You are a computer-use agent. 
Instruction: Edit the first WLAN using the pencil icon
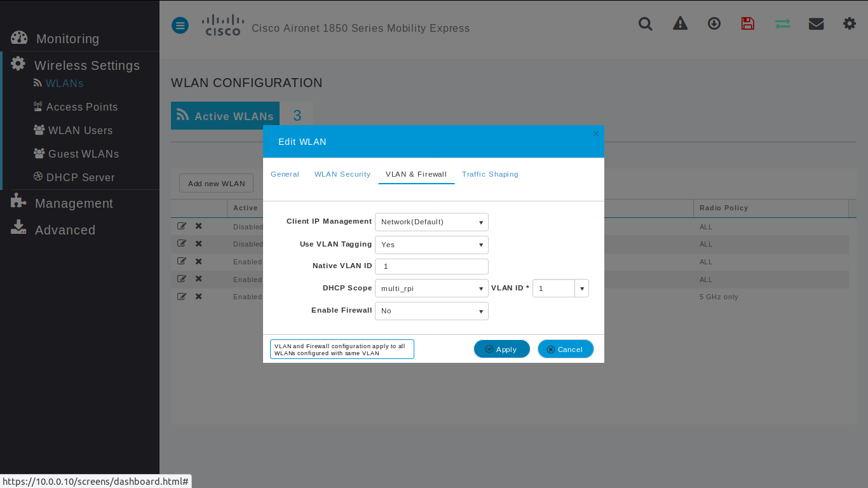tap(182, 226)
